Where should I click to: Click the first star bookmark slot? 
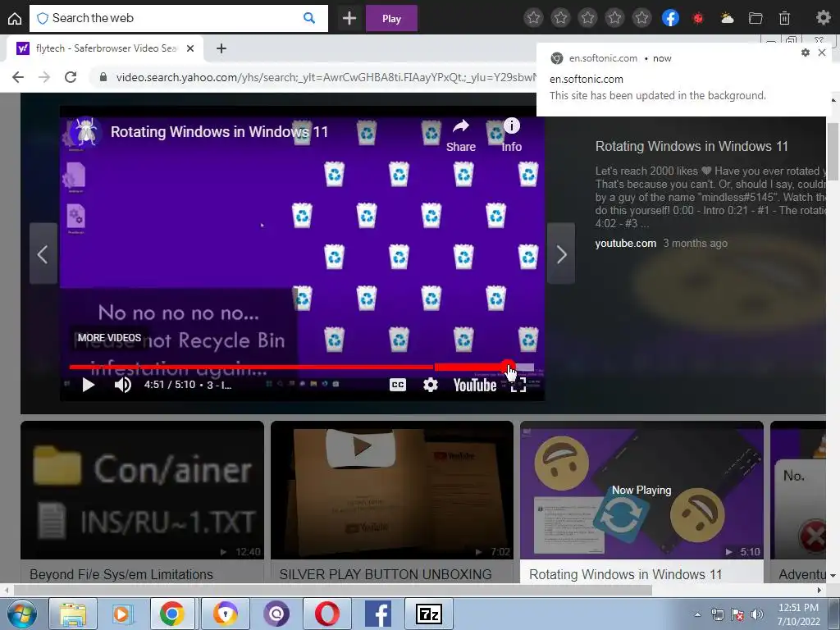coord(533,18)
